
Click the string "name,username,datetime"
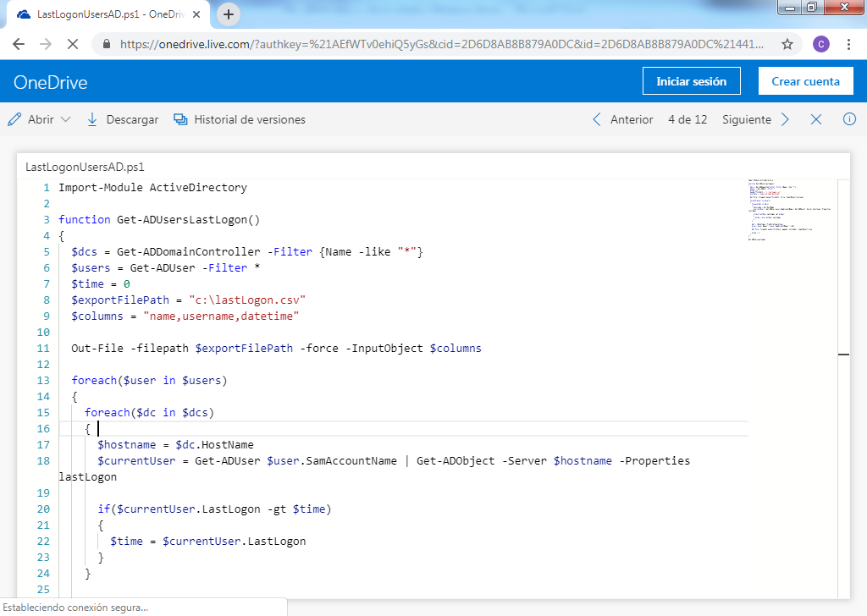click(x=221, y=316)
